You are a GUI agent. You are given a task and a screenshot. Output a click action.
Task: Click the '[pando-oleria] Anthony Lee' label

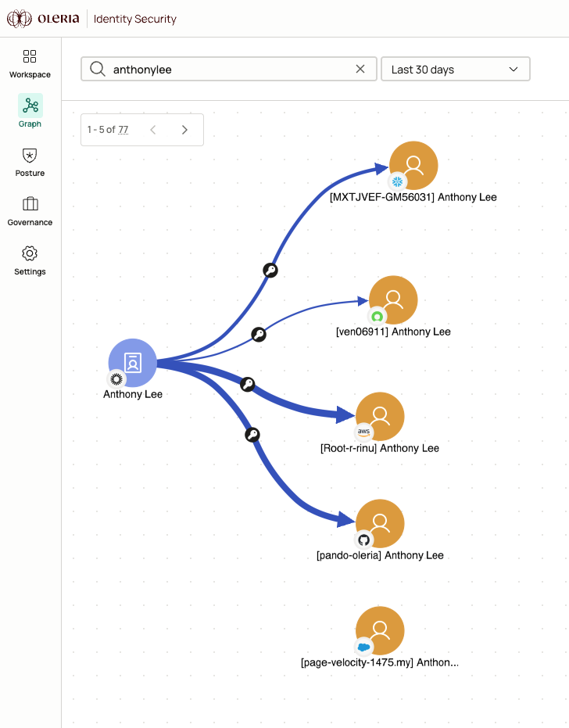tap(380, 556)
